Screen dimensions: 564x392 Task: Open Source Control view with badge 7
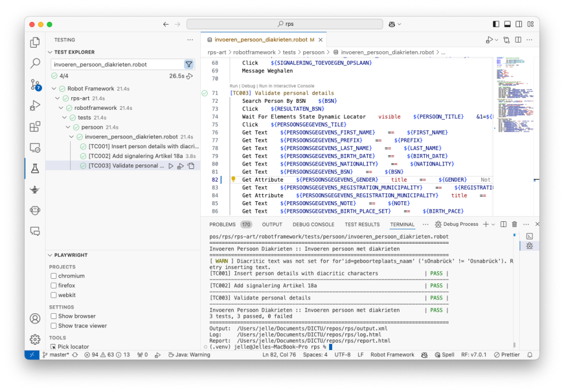pos(35,85)
